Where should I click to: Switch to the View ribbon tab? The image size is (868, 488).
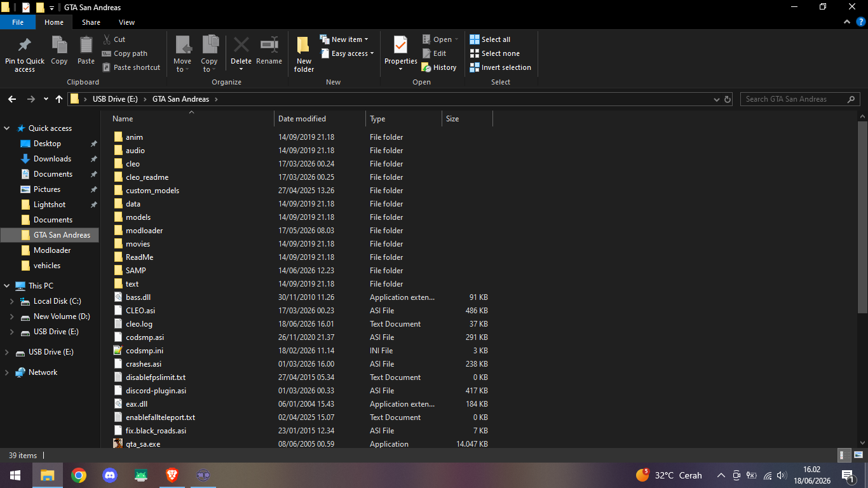[126, 22]
